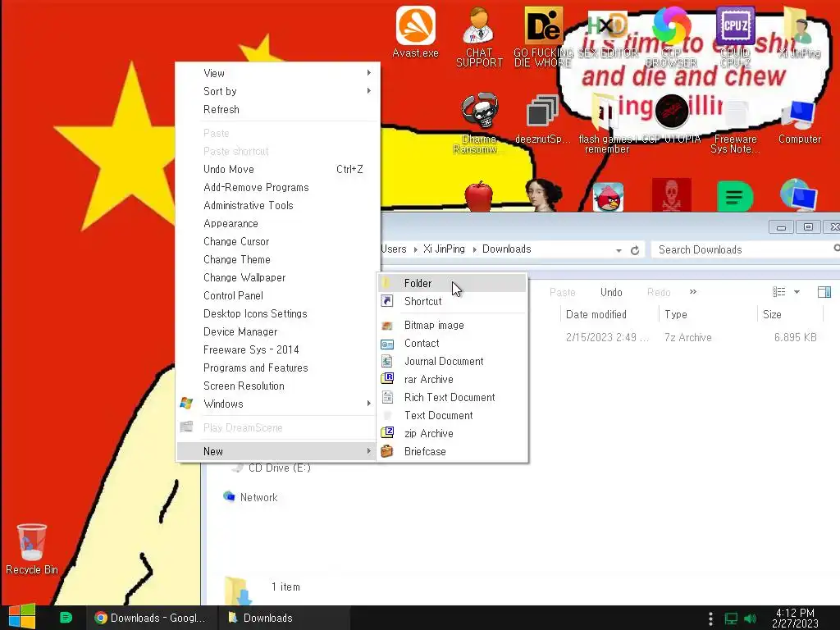Open the Computer desktop icon
Image resolution: width=840 pixels, height=630 pixels.
tap(799, 122)
